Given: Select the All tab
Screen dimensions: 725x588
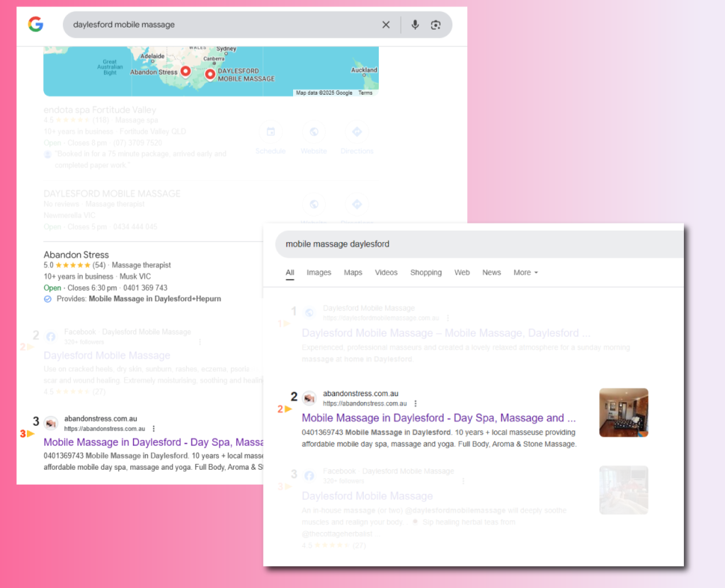Looking at the screenshot, I should pos(290,272).
